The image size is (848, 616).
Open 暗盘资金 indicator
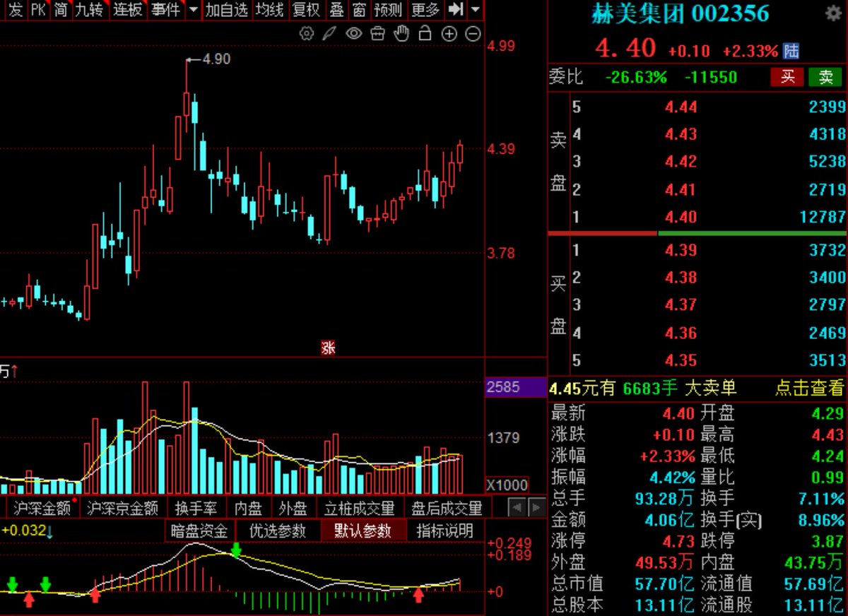coord(199,531)
